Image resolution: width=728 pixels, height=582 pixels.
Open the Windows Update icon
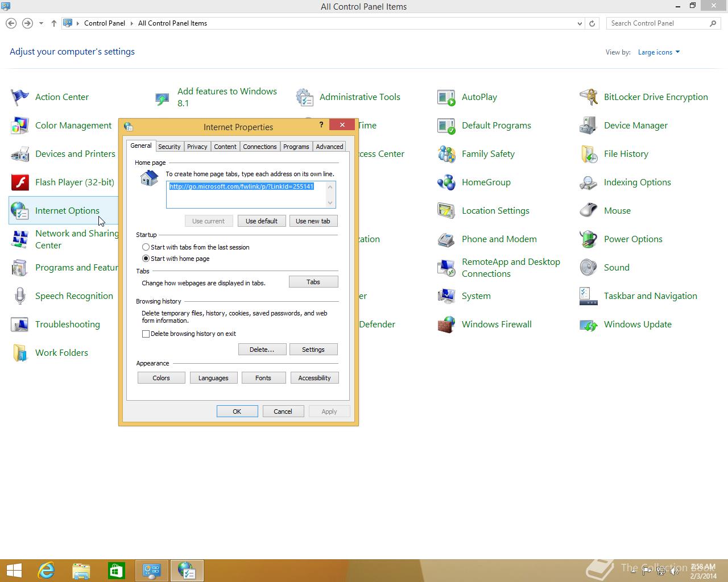pyautogui.click(x=589, y=325)
